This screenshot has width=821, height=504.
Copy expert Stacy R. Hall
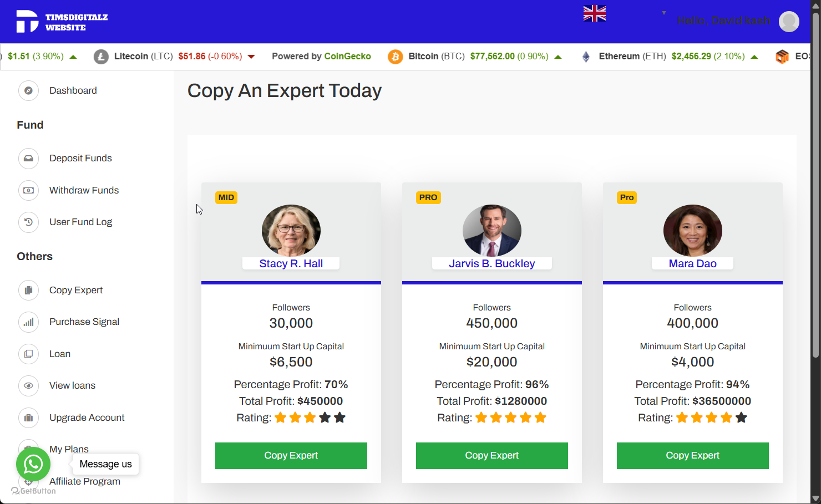(291, 456)
